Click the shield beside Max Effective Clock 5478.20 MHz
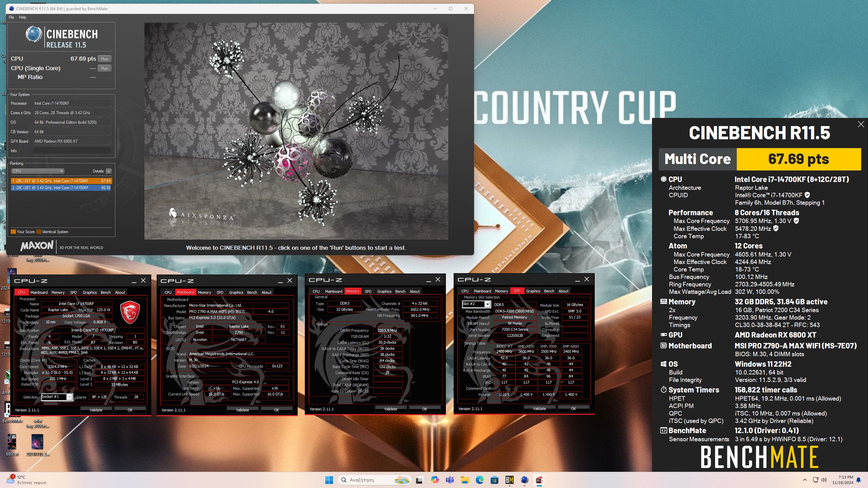The width and height of the screenshot is (868, 488). (776, 228)
